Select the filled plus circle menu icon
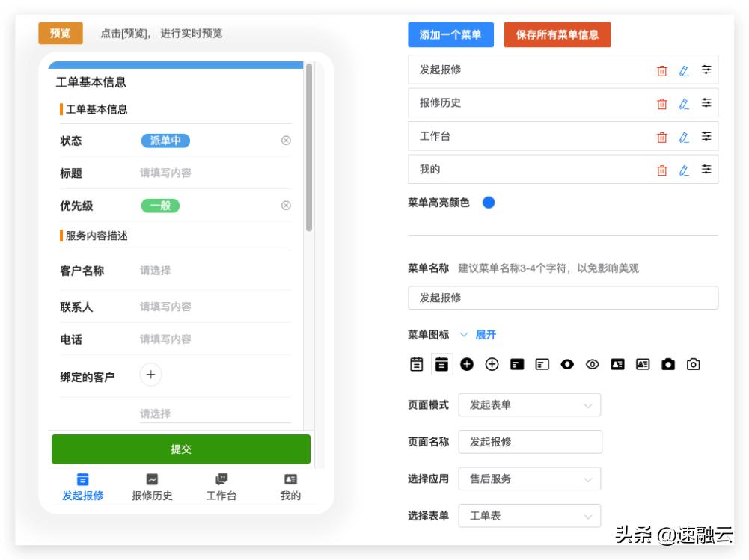The height and width of the screenshot is (560, 749). (x=466, y=364)
